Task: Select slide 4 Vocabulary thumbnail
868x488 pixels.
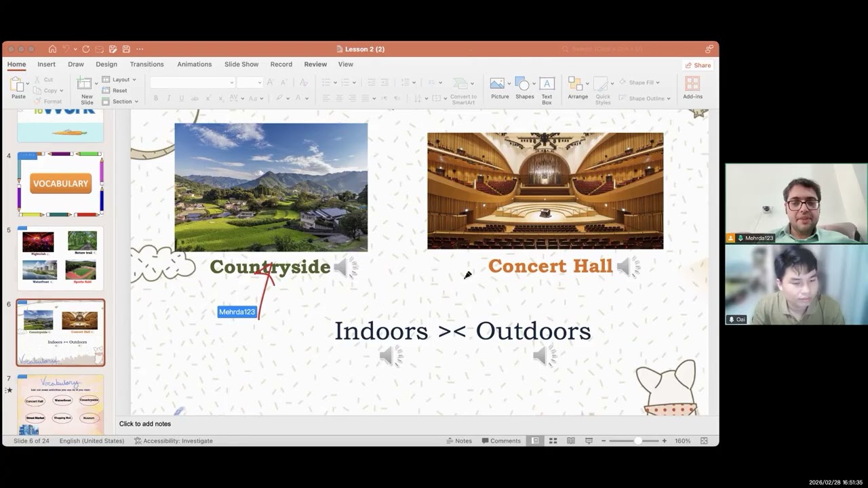Action: pyautogui.click(x=60, y=184)
